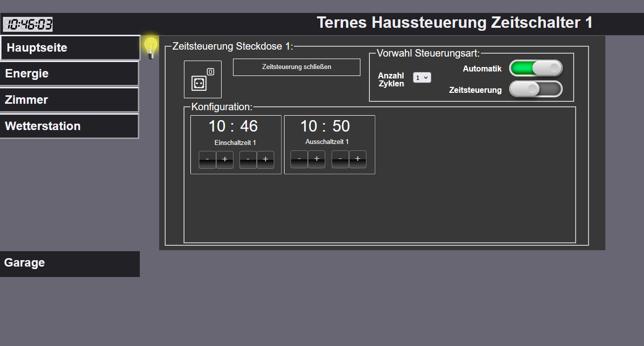Click the Zeitsteuerung Steckdose 1 heading
This screenshot has height=346, width=644.
pos(233,46)
